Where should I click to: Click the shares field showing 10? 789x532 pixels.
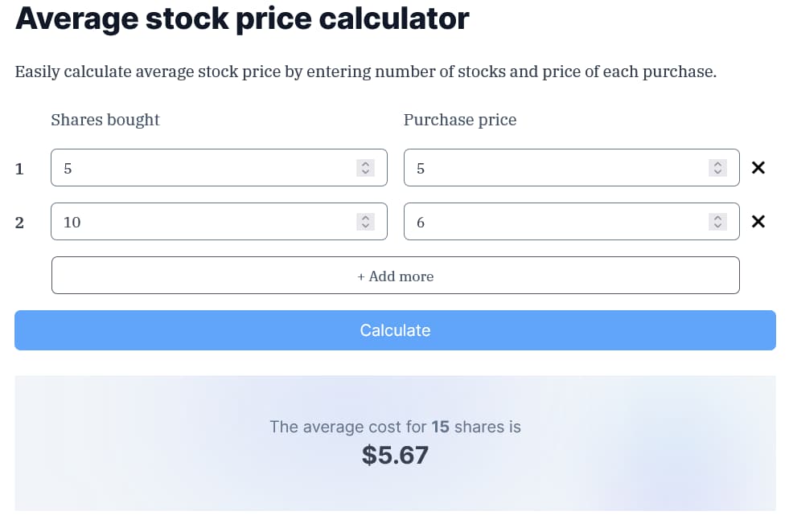pyautogui.click(x=201, y=222)
